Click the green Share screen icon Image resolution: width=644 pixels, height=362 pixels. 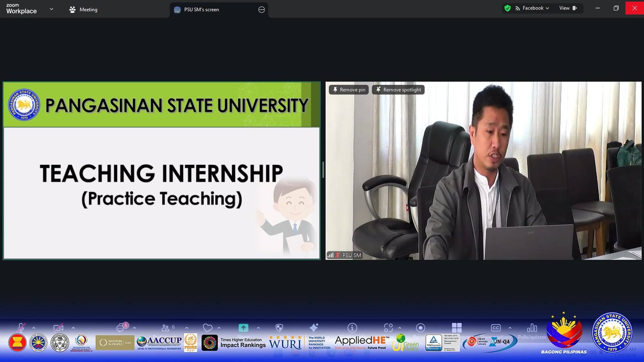click(243, 328)
